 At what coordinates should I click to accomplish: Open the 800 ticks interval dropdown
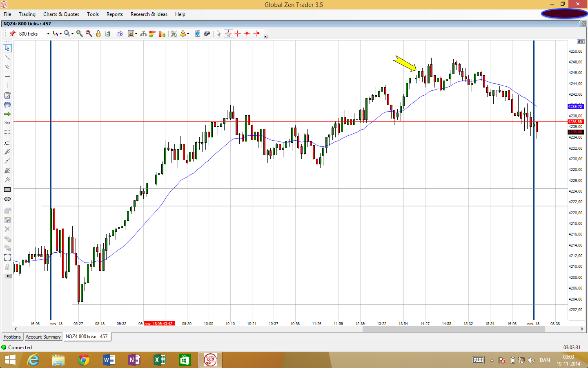48,34
